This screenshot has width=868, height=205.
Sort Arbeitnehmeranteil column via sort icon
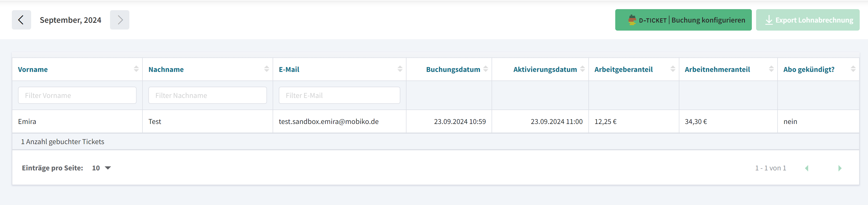(x=771, y=69)
